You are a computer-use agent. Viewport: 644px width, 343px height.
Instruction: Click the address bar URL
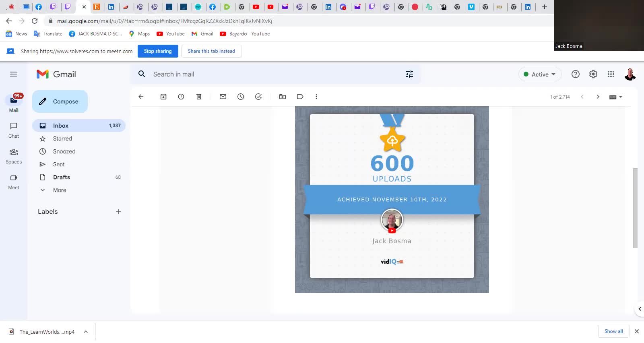(x=164, y=21)
